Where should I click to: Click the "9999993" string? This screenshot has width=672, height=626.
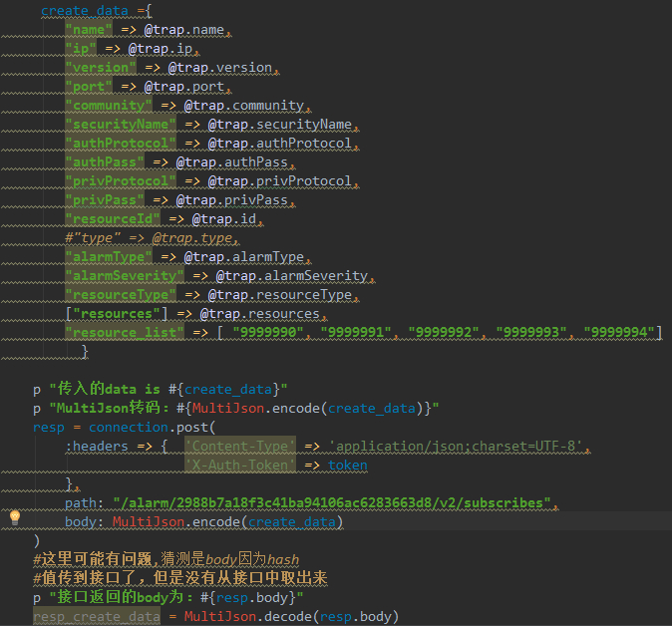click(x=531, y=333)
